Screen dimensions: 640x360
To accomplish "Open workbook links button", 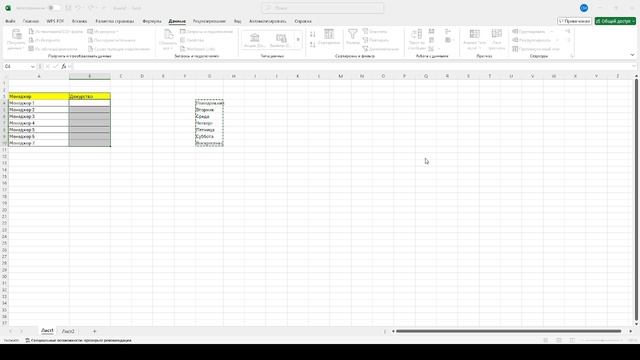I will [198, 49].
